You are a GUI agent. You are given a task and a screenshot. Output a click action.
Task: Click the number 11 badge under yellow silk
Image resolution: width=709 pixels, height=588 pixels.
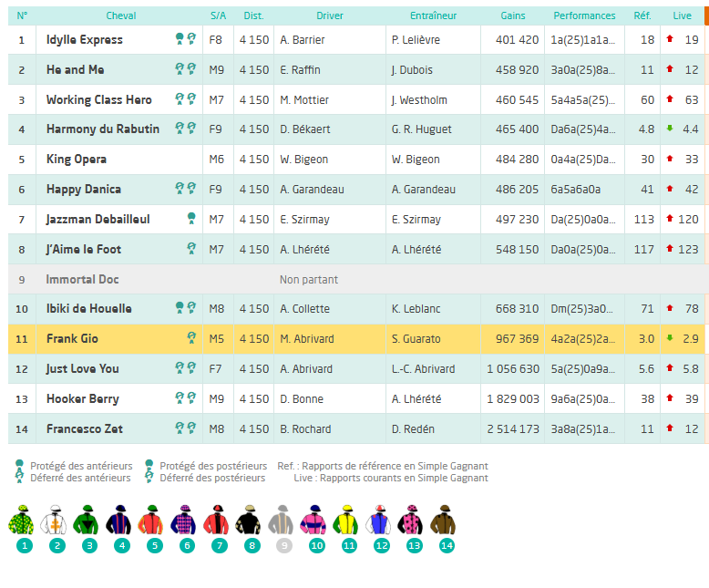(348, 546)
